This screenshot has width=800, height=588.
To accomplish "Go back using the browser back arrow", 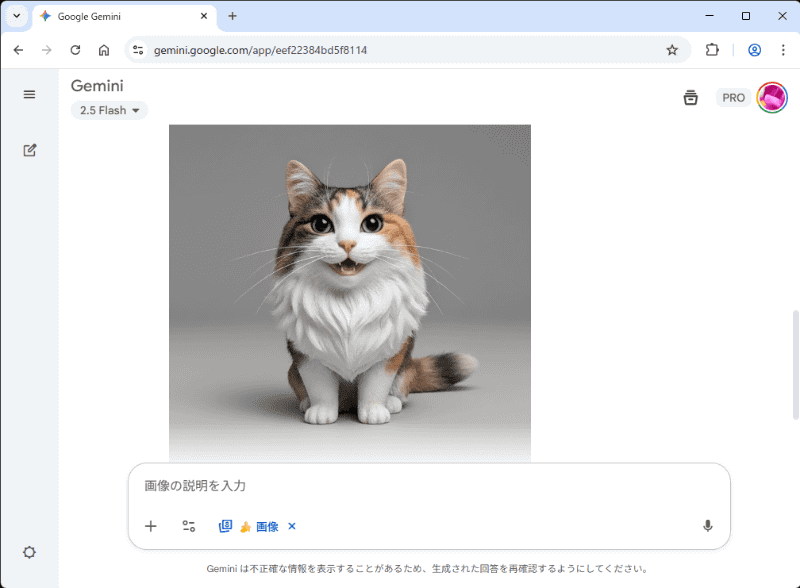I will 18,49.
